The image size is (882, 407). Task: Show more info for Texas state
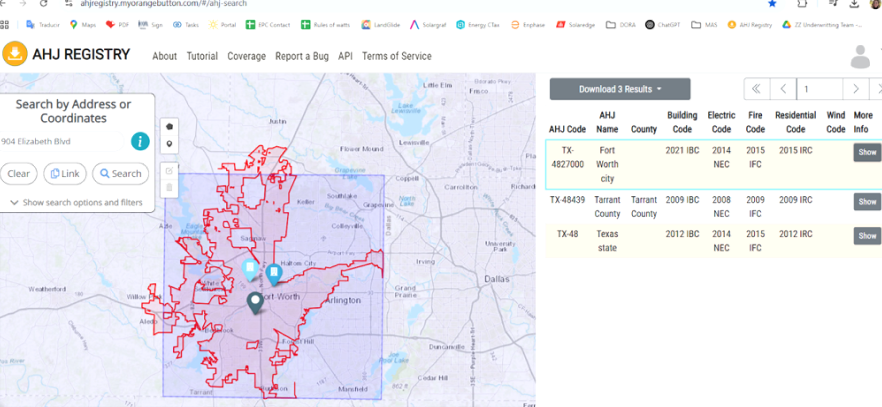pyautogui.click(x=867, y=236)
